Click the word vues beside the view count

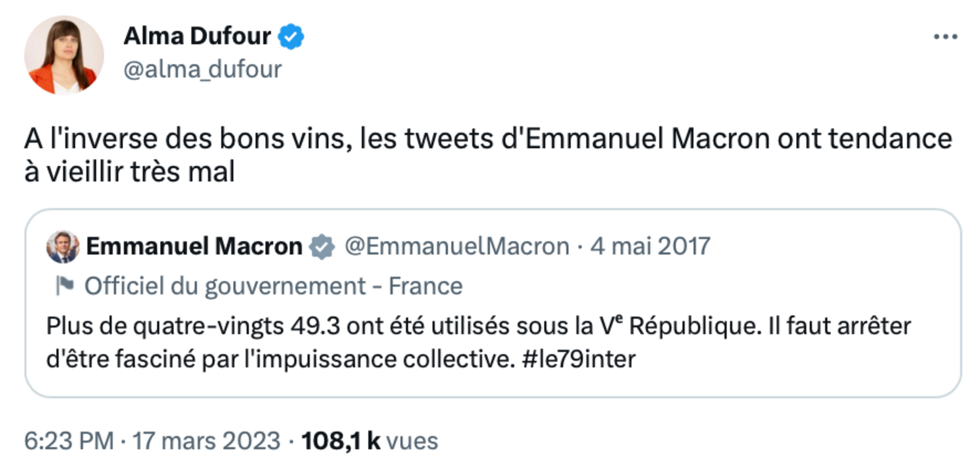pyautogui.click(x=412, y=441)
